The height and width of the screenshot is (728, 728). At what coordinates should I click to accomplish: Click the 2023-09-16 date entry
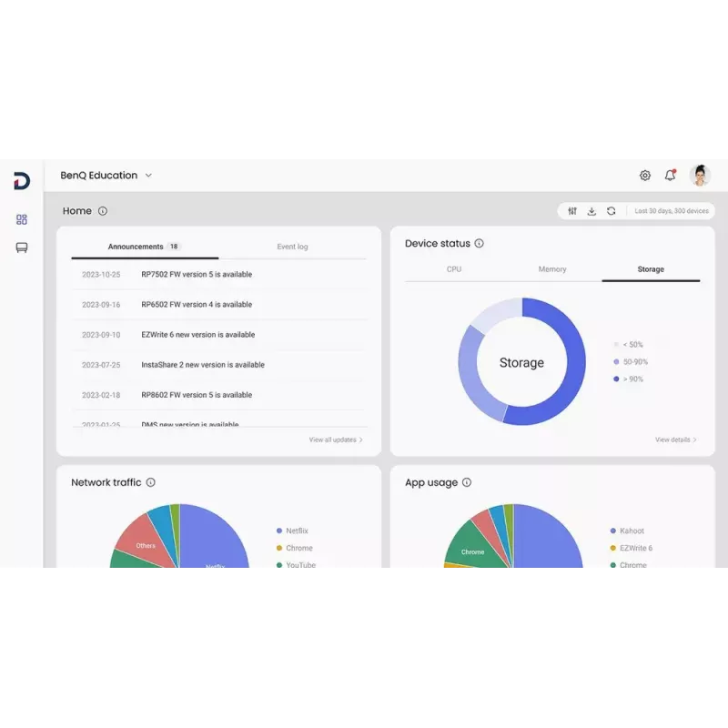coord(101,305)
